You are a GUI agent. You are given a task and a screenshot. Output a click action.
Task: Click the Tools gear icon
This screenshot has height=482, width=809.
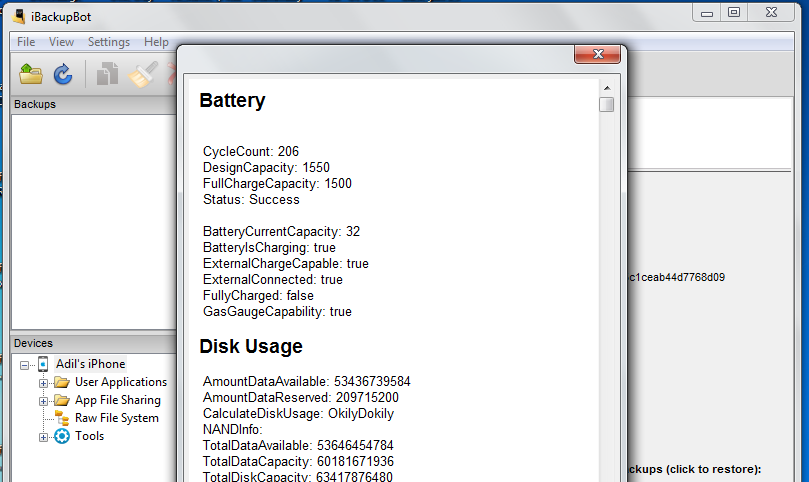[62, 436]
